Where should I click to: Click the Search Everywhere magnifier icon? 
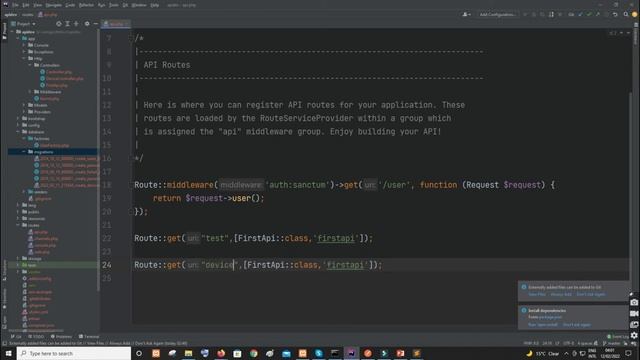(626, 15)
